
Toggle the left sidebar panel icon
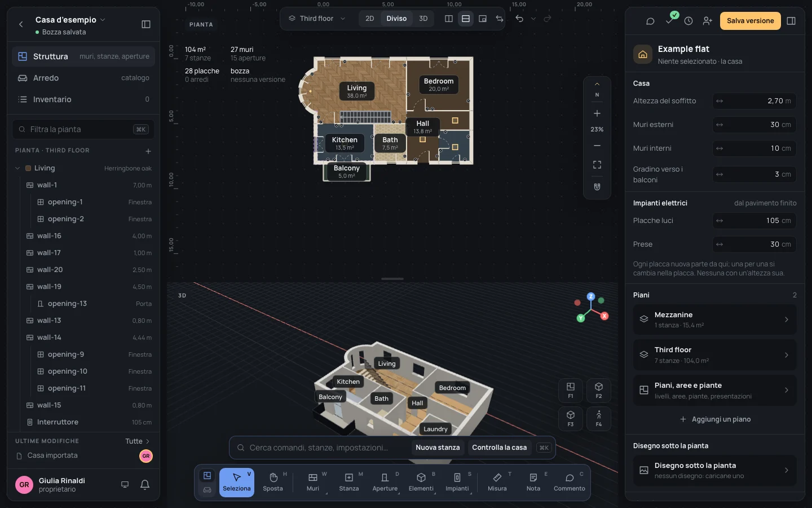pyautogui.click(x=146, y=24)
